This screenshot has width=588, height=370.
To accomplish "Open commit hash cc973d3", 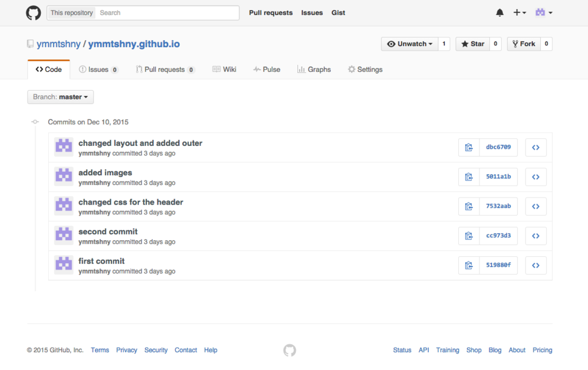I will click(498, 236).
